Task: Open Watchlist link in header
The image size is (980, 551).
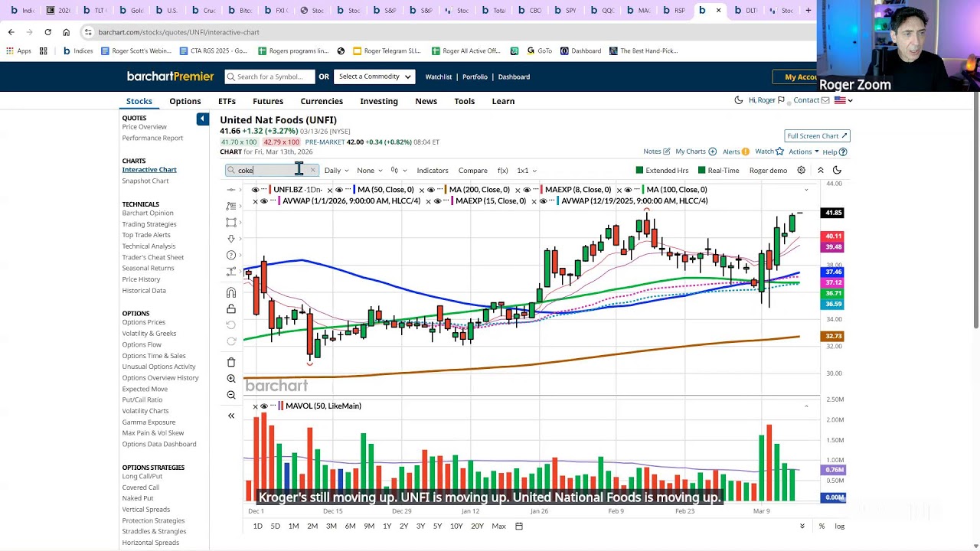Action: pyautogui.click(x=439, y=77)
